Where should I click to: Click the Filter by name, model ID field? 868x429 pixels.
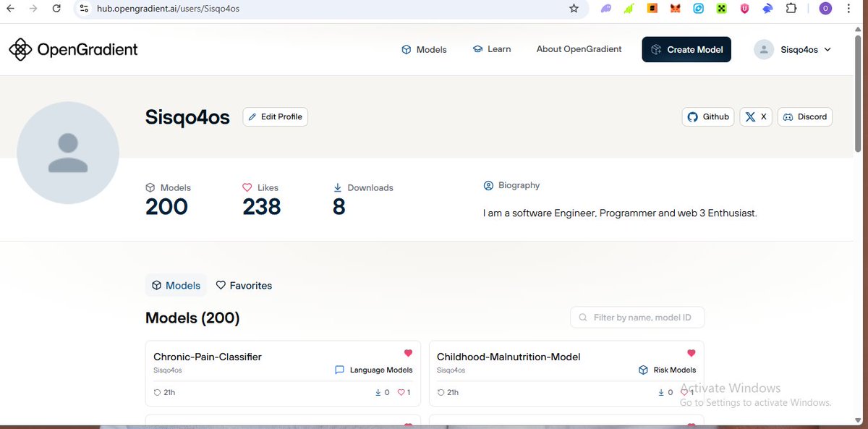[637, 317]
